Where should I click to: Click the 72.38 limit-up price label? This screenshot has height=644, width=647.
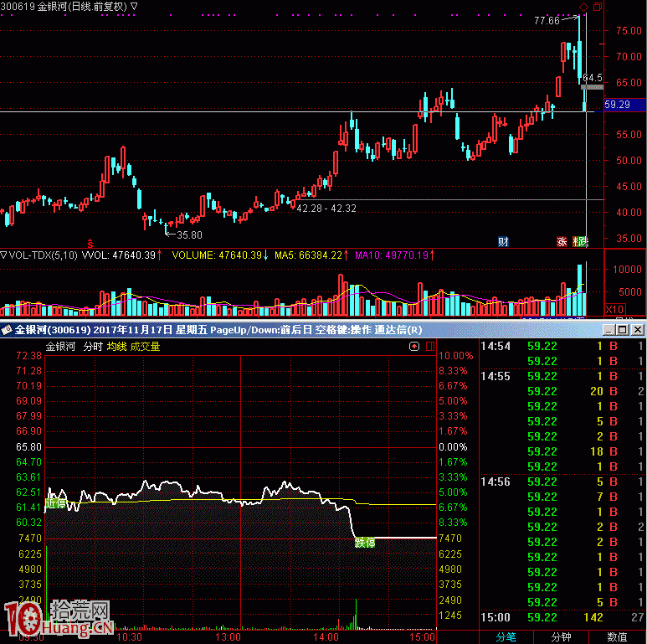[x=29, y=356]
